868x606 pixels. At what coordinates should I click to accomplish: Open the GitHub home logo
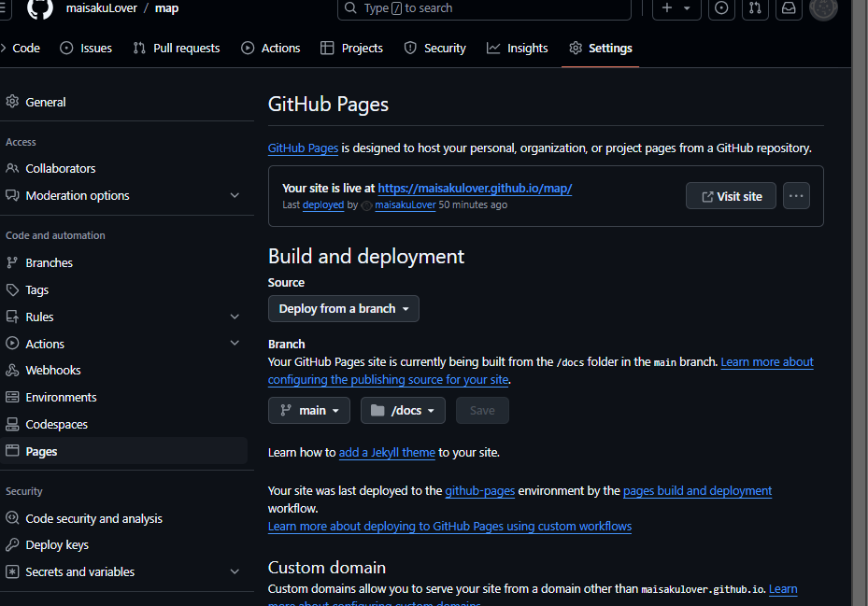click(40, 7)
